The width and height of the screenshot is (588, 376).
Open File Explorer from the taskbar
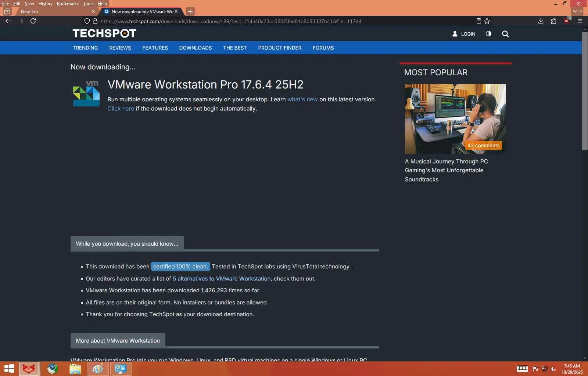(75, 369)
